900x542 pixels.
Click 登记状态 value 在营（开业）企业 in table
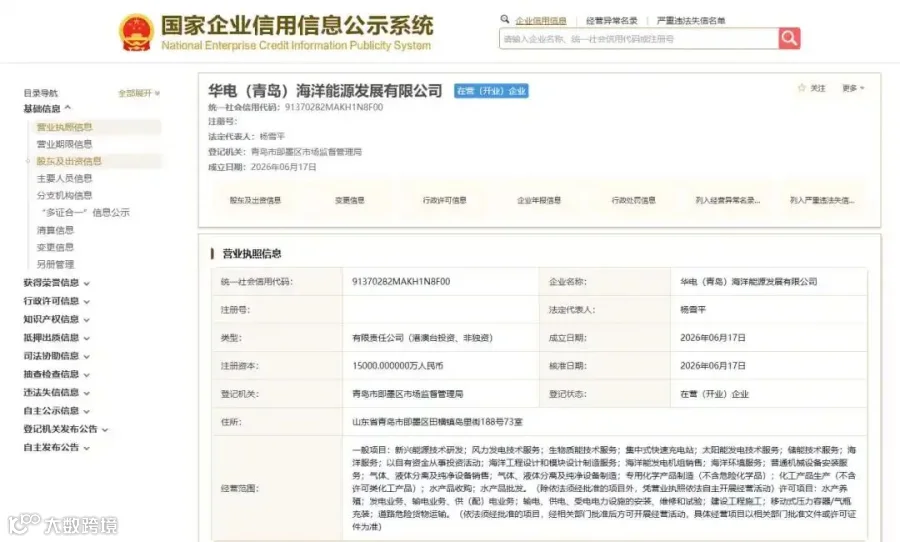[714, 394]
